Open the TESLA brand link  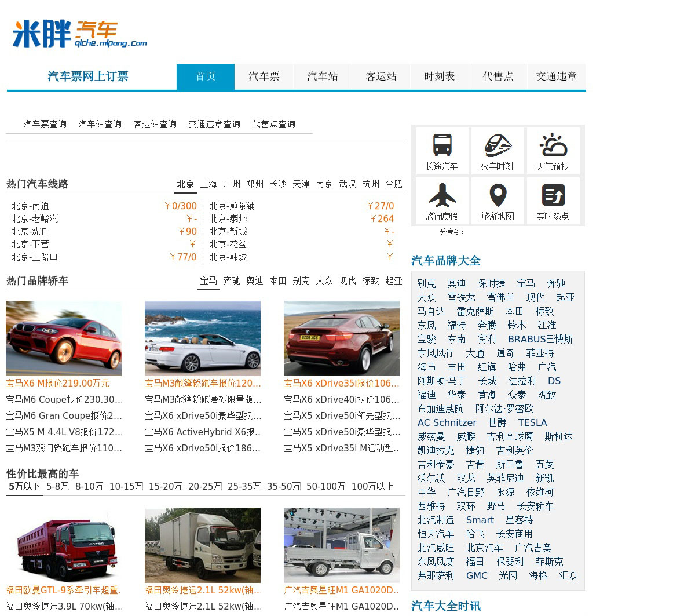[532, 422]
